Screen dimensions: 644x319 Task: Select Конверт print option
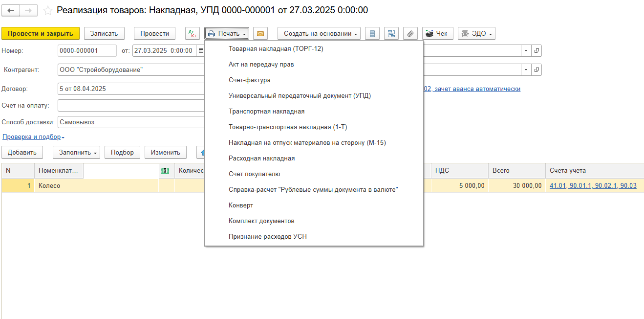(314, 205)
